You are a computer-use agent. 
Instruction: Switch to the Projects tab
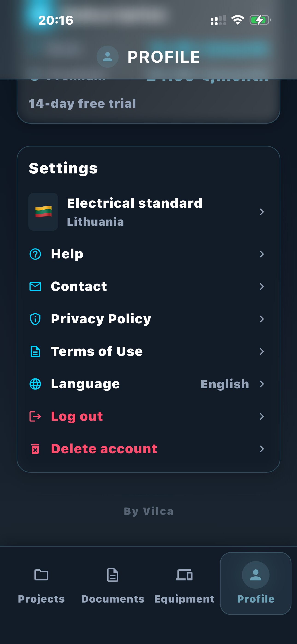point(41,583)
